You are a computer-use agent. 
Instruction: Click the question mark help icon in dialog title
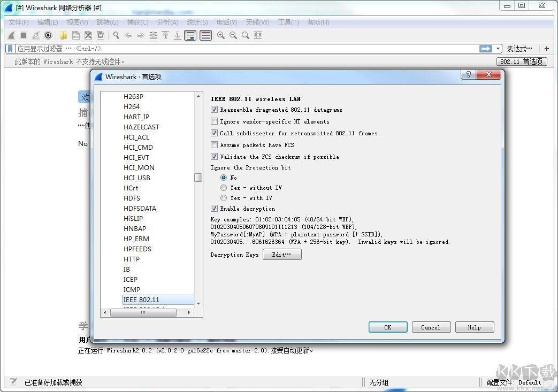pos(468,74)
